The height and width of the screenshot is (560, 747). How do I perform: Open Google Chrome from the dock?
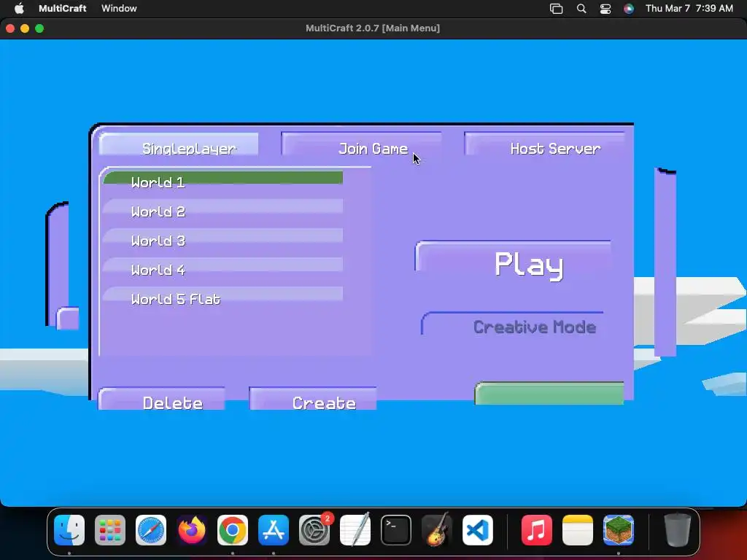coord(233,530)
